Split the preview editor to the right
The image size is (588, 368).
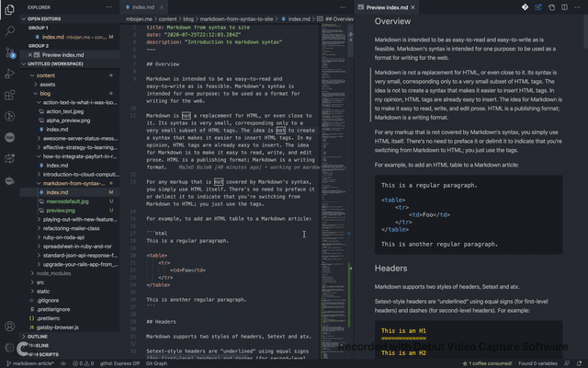[564, 7]
